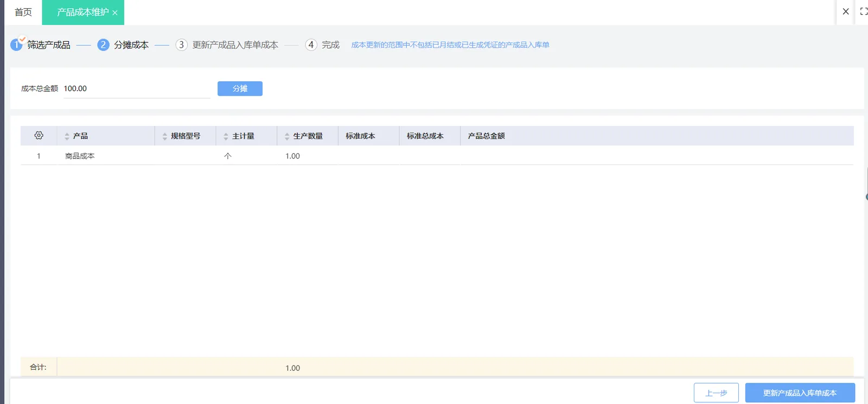Click row number 1 cell
This screenshot has width=868, height=404.
pyautogui.click(x=39, y=156)
